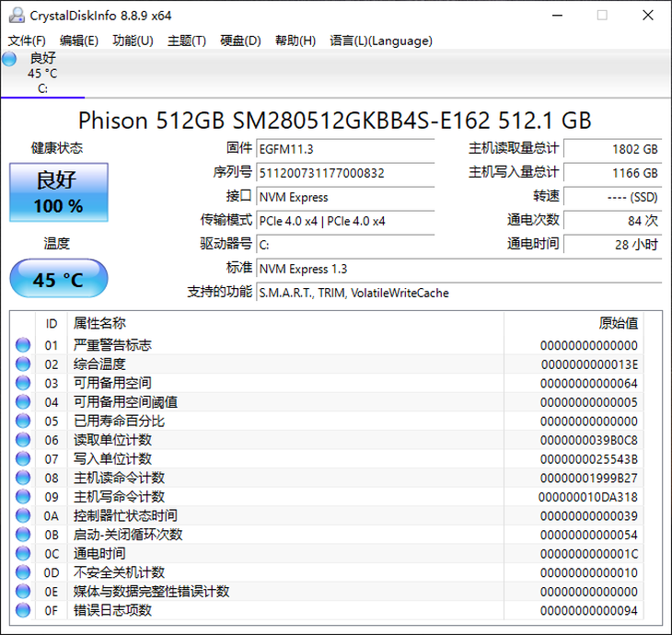Click the CrystalDiskInfo app icon in title bar
Viewport: 672px width, 635px height.
click(17, 16)
